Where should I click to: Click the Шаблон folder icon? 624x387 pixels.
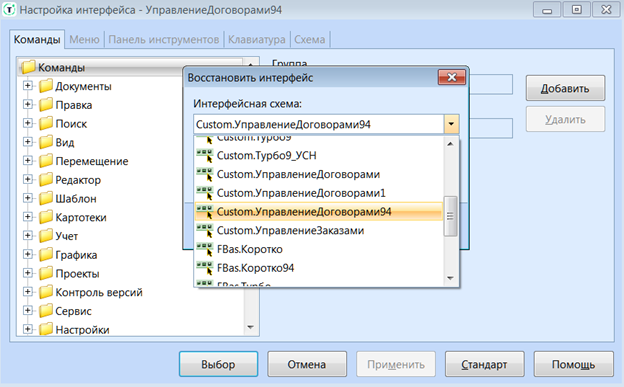[x=46, y=198]
